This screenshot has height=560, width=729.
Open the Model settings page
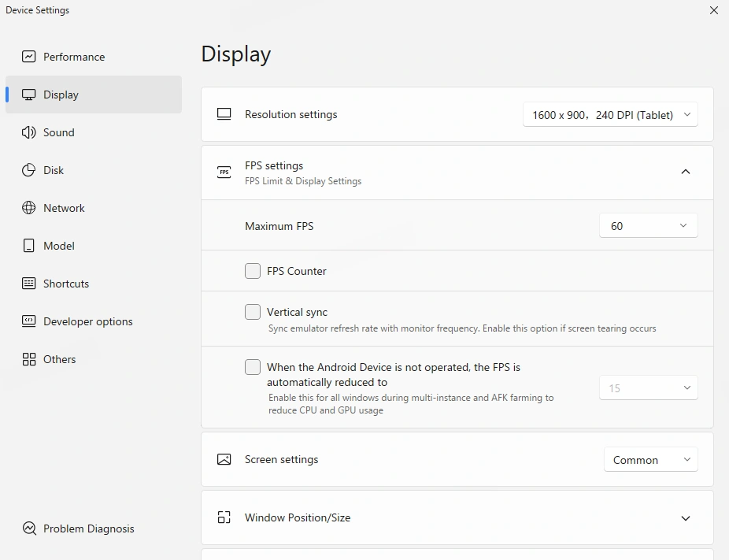94,246
